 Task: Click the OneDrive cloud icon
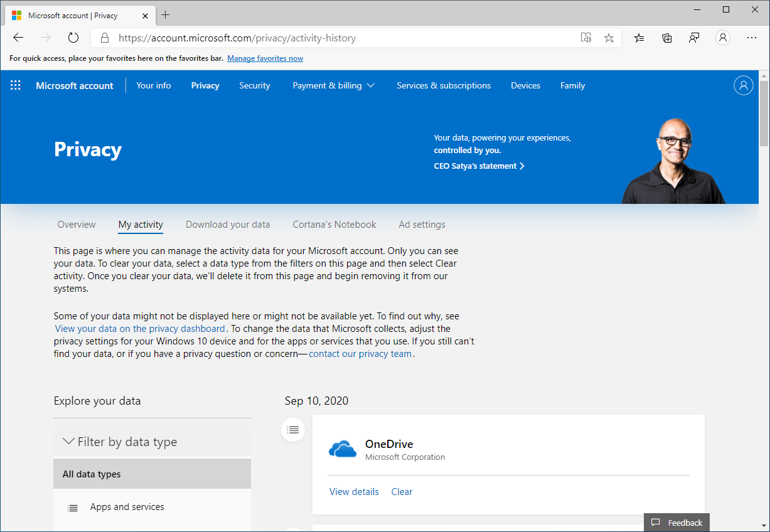(343, 449)
